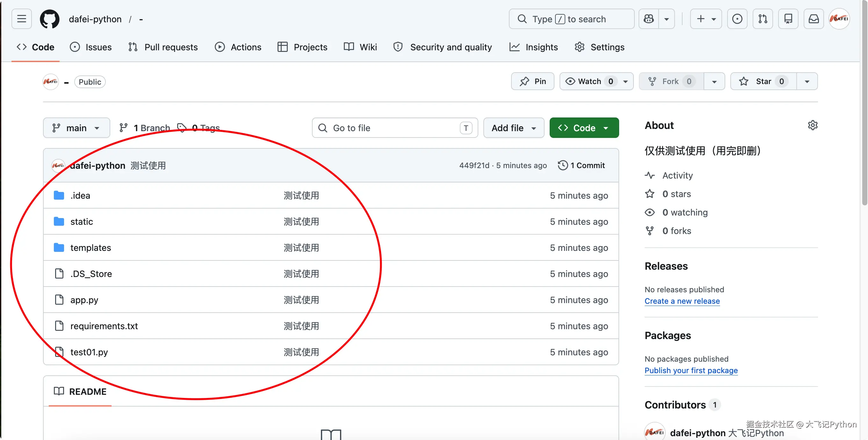Open the dafei-python owner link in breadcrumb
This screenshot has height=440, width=868.
coord(95,19)
